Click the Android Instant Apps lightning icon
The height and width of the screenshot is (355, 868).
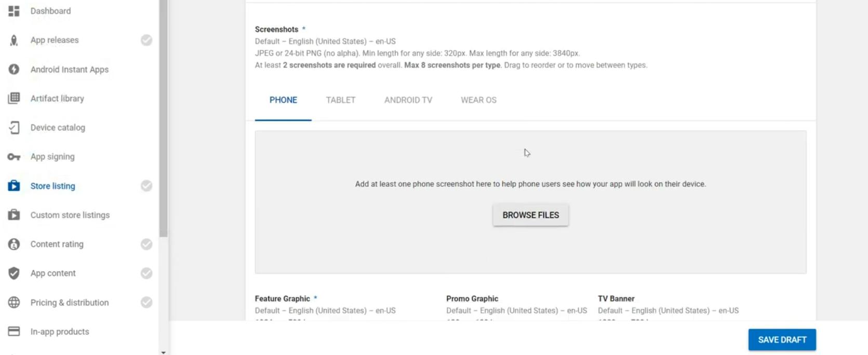(14, 70)
